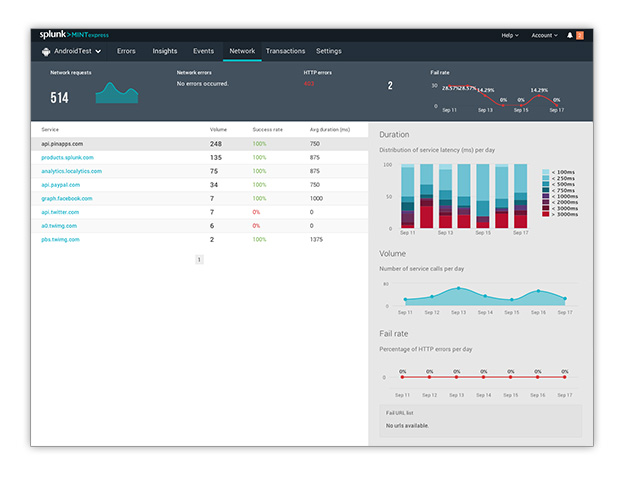
Task: Expand the Account menu
Action: click(544, 35)
